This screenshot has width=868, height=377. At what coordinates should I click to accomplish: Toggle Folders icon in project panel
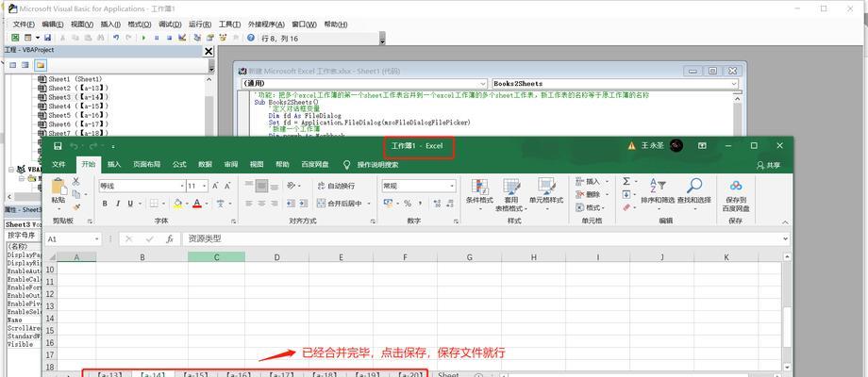coord(41,65)
